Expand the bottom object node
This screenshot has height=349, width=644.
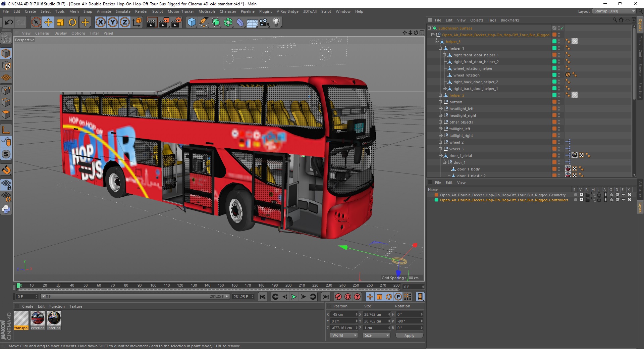440,102
